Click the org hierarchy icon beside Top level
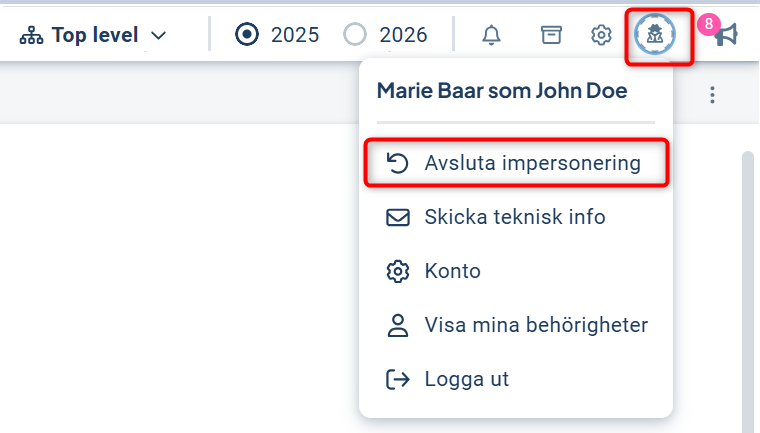The height and width of the screenshot is (433, 760). click(32, 36)
